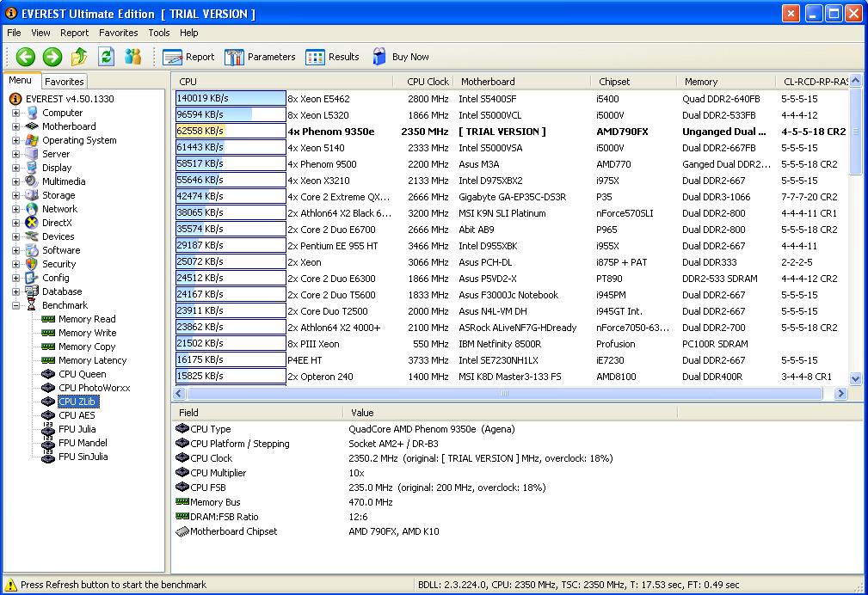Select Memory Latency benchmark
This screenshot has height=595, width=868.
[92, 360]
